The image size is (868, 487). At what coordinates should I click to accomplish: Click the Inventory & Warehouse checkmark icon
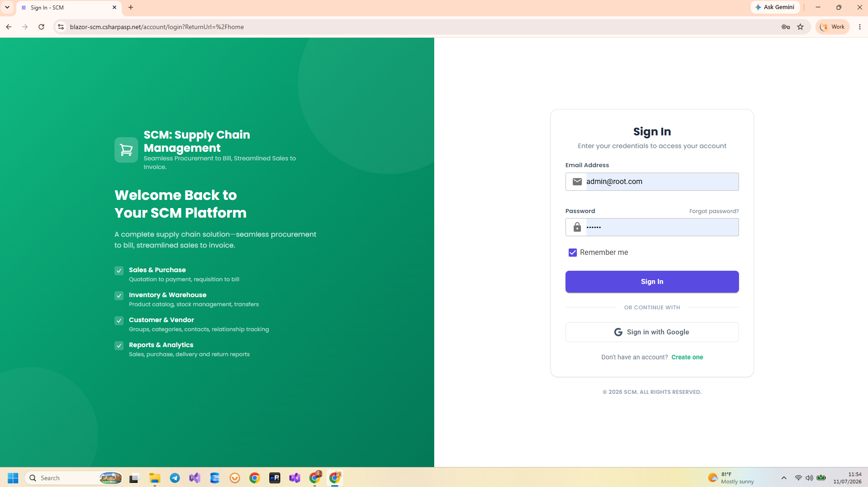coord(119,296)
